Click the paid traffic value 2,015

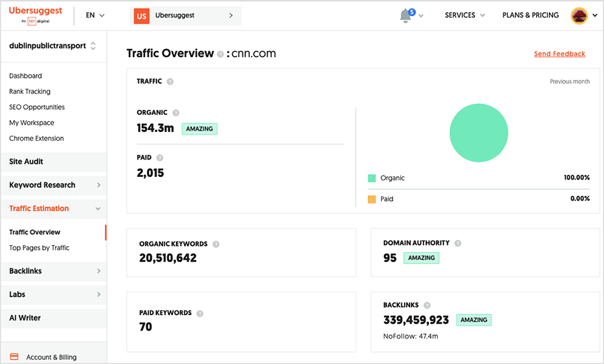point(150,173)
